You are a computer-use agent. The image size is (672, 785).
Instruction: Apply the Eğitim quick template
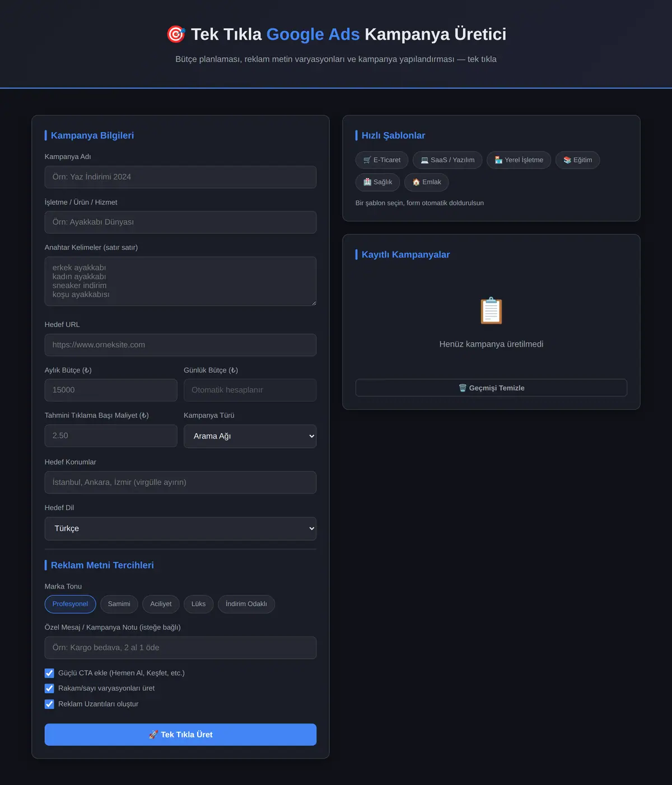click(577, 160)
